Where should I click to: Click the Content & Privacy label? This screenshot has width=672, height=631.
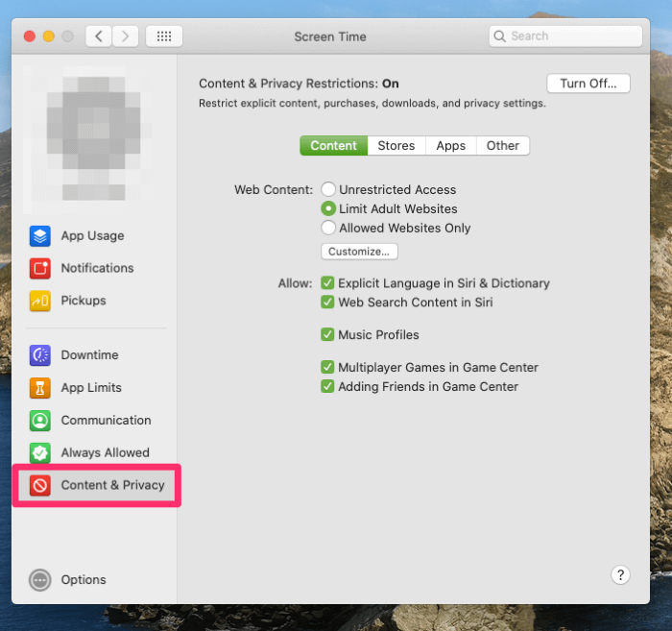(x=112, y=485)
